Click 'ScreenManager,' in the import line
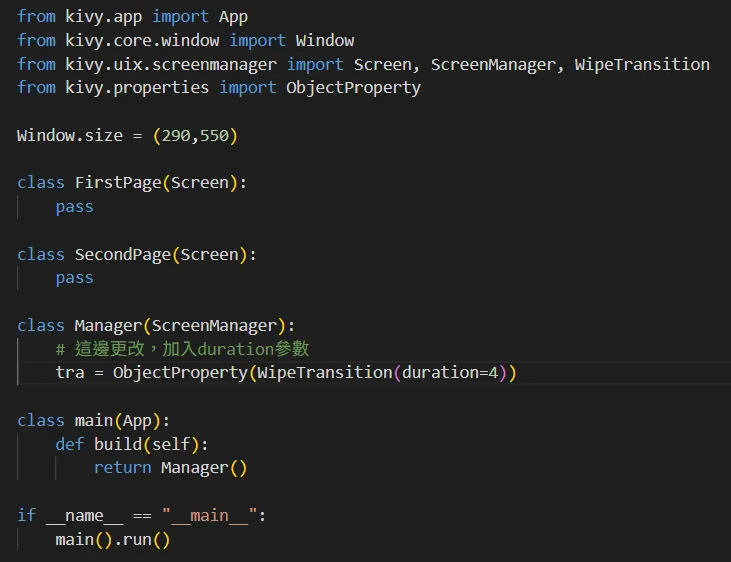731x562 pixels. click(x=497, y=65)
